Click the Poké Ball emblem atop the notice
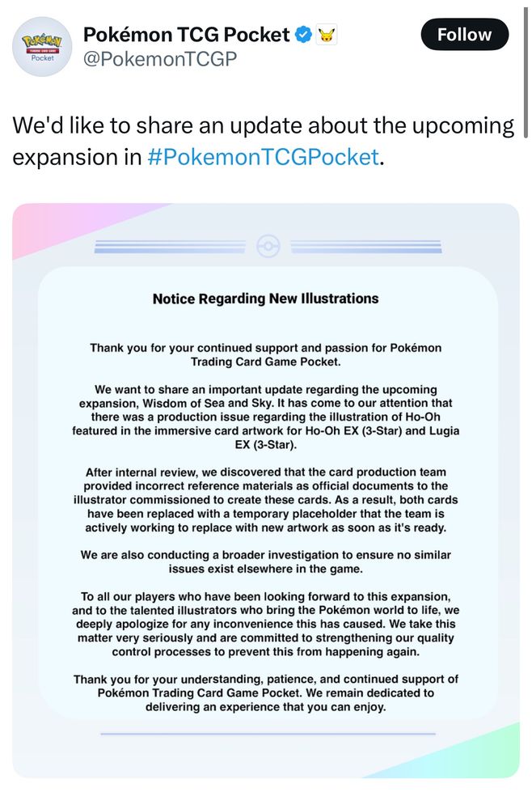 [x=268, y=247]
